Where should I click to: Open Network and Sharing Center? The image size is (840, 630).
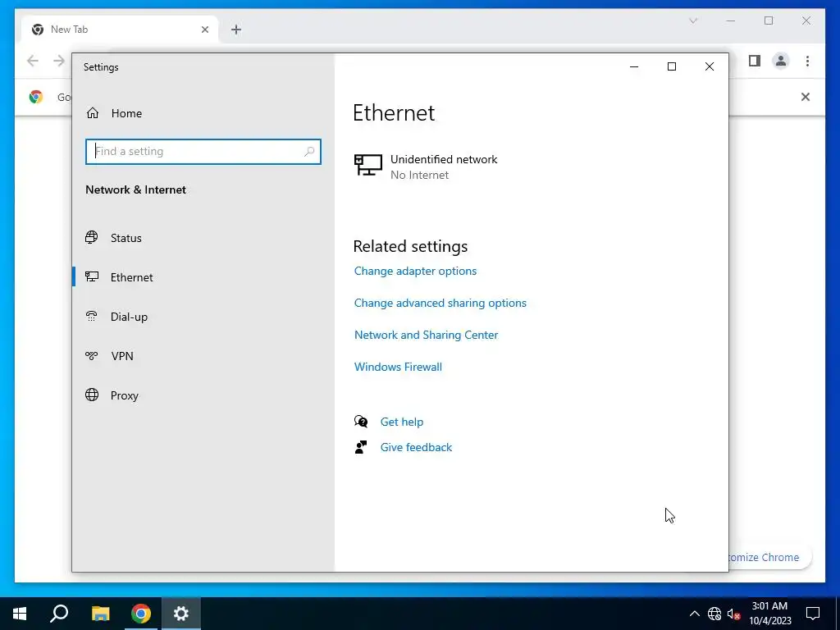click(426, 335)
